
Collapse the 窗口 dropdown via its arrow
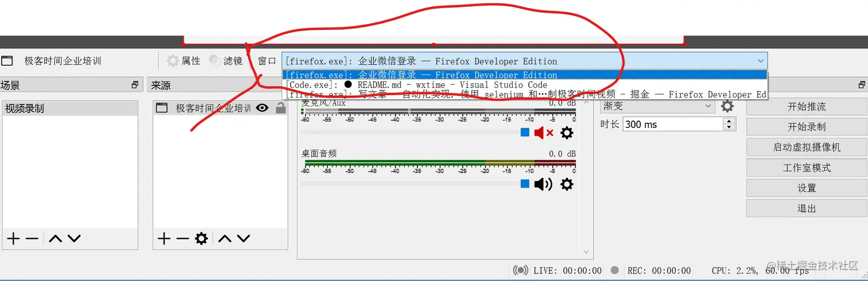761,61
